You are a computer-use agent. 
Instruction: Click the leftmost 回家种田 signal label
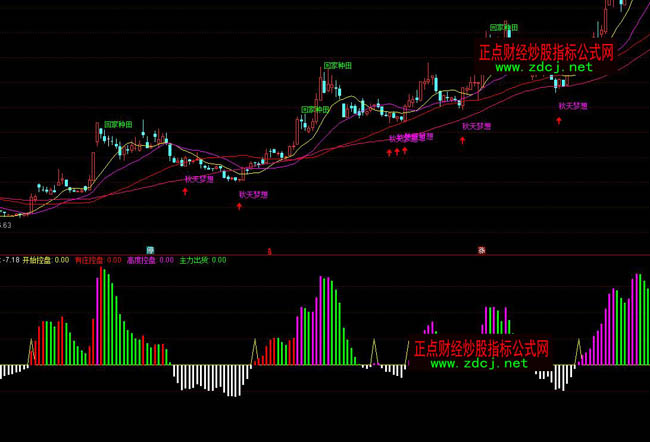118,125
